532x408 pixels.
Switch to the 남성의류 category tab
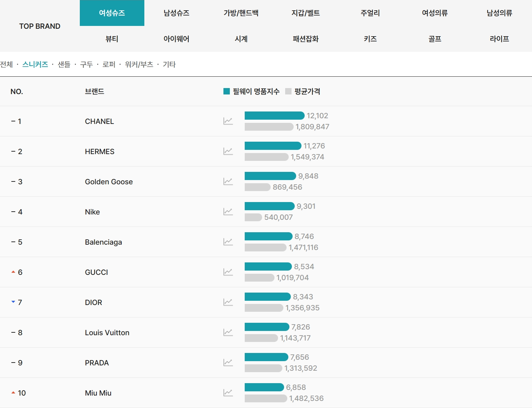pos(499,13)
